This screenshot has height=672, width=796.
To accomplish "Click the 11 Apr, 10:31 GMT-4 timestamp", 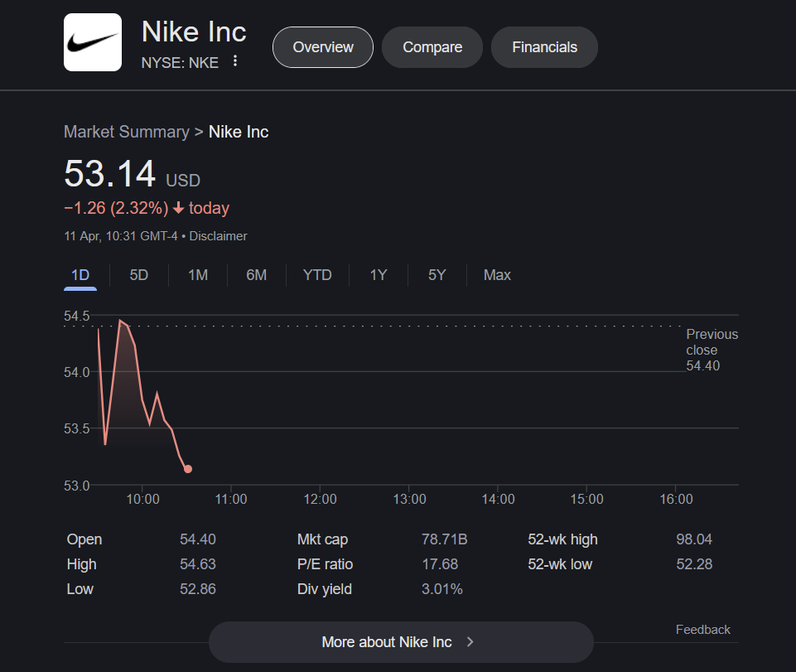I will click(x=121, y=236).
